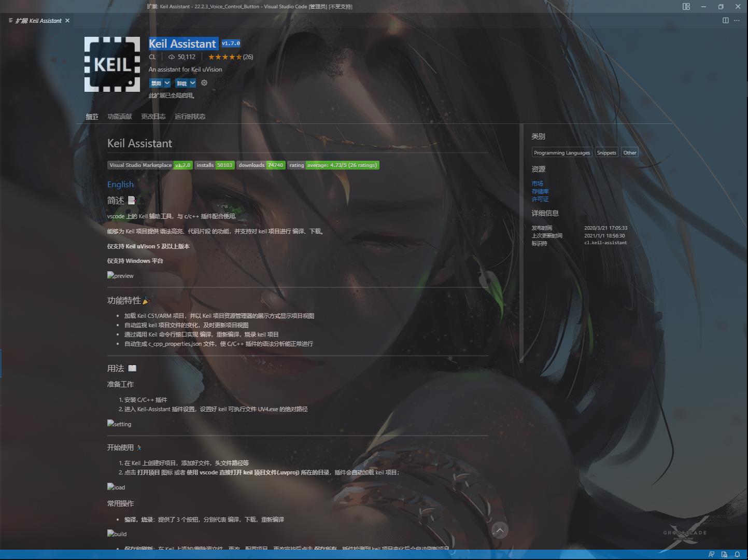Click the 仅支持 Windows 平台 line

[135, 261]
